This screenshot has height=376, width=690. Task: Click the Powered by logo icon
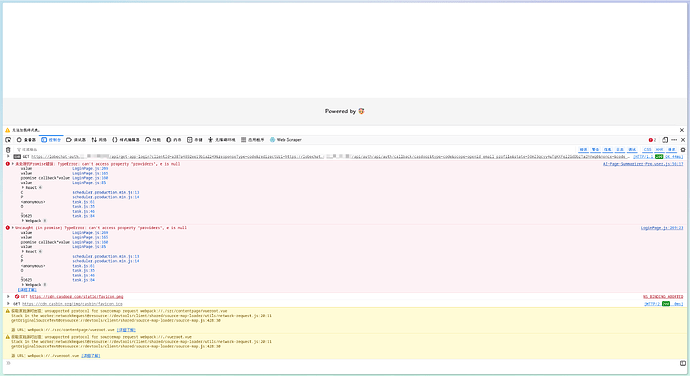361,111
